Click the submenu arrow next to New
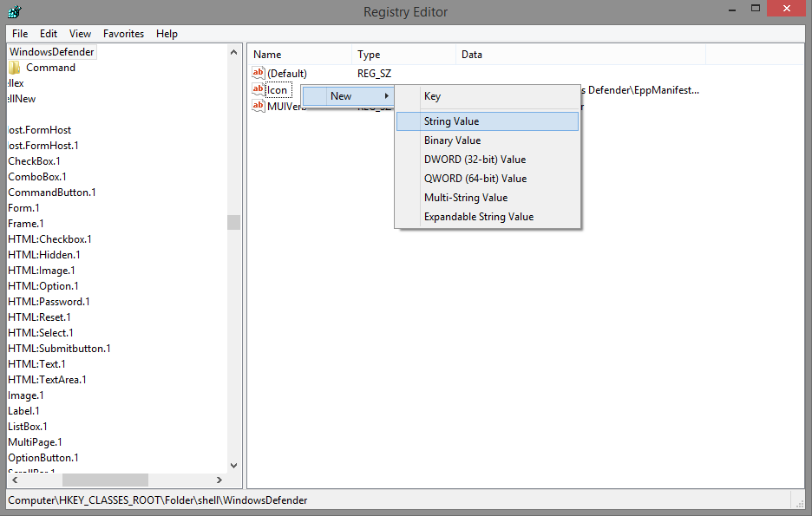This screenshot has height=516, width=812. [x=387, y=96]
